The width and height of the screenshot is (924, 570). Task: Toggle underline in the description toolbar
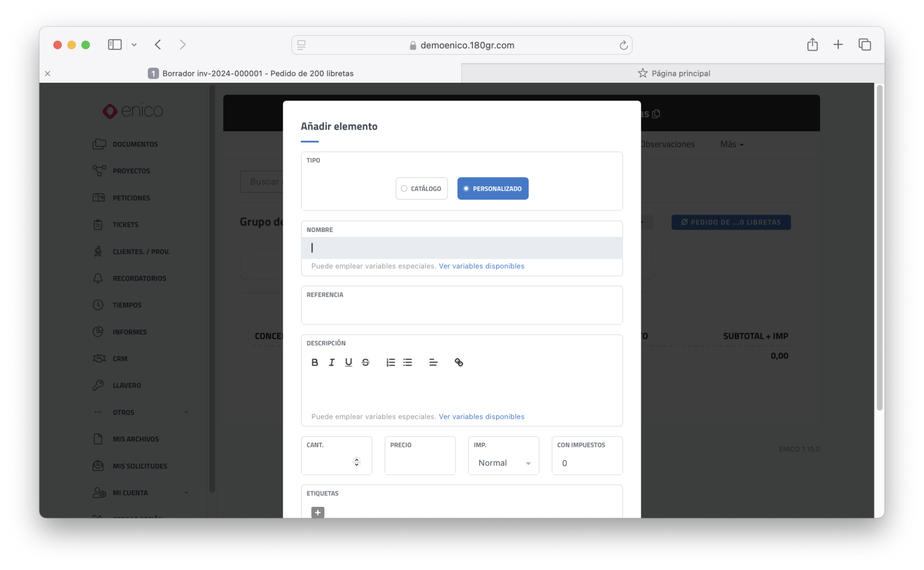pos(348,362)
